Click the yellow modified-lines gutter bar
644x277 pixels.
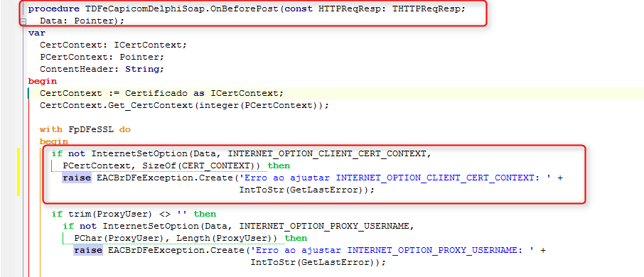click(18, 172)
